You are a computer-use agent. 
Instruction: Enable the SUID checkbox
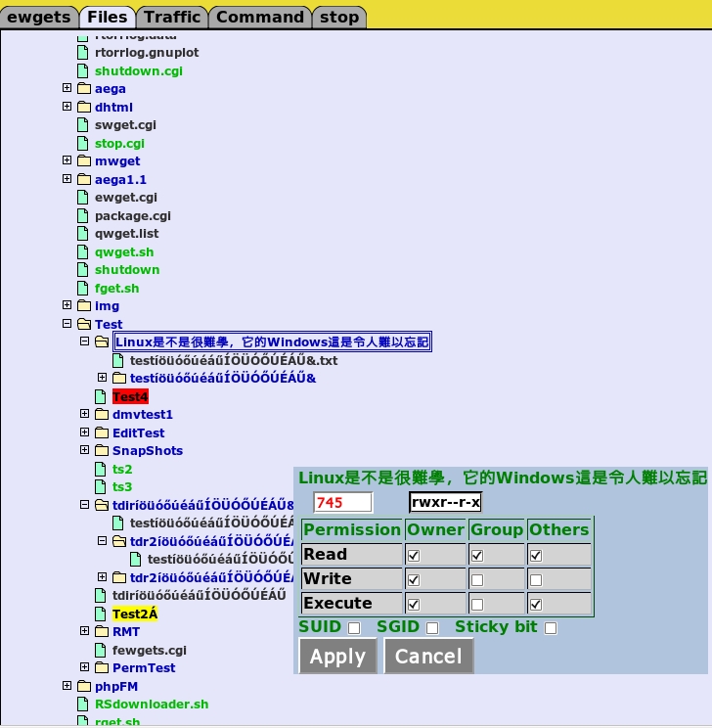[x=354, y=628]
